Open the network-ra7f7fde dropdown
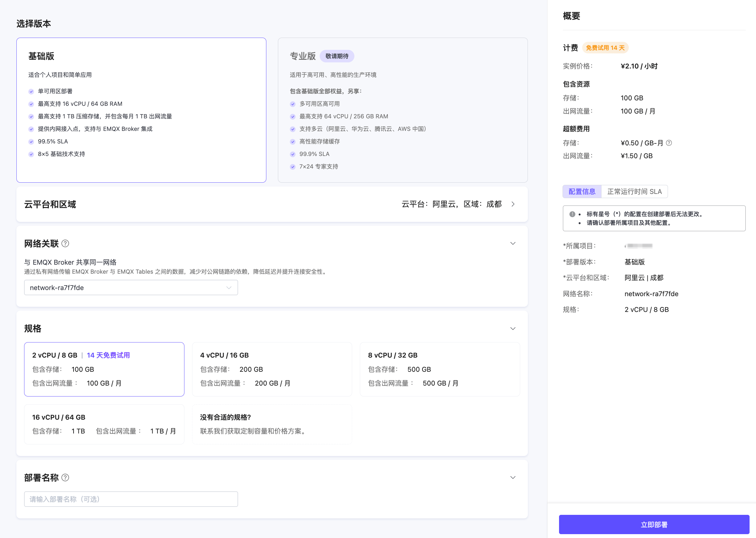The image size is (756, 538). tap(131, 287)
